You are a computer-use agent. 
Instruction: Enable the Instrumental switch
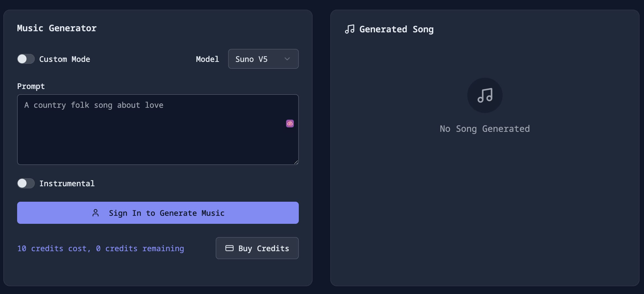pyautogui.click(x=26, y=183)
